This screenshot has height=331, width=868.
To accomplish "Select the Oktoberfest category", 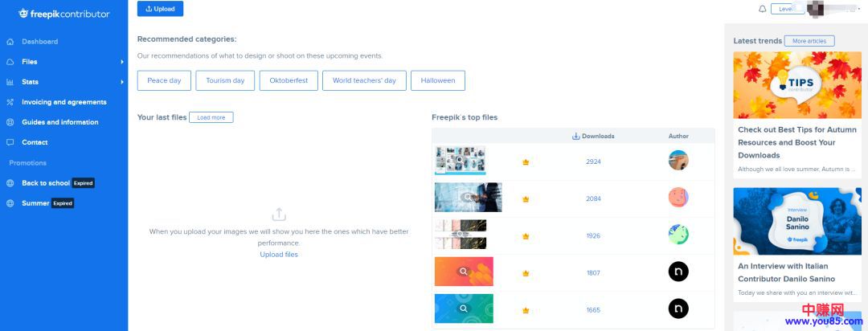I will coord(289,80).
